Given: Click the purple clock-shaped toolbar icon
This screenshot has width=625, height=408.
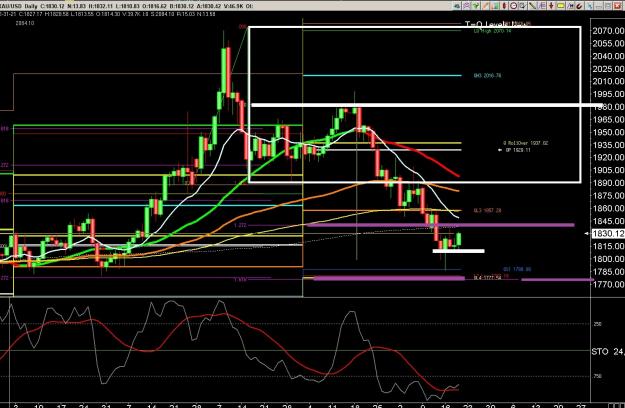Looking at the screenshot, I should pos(466,6).
